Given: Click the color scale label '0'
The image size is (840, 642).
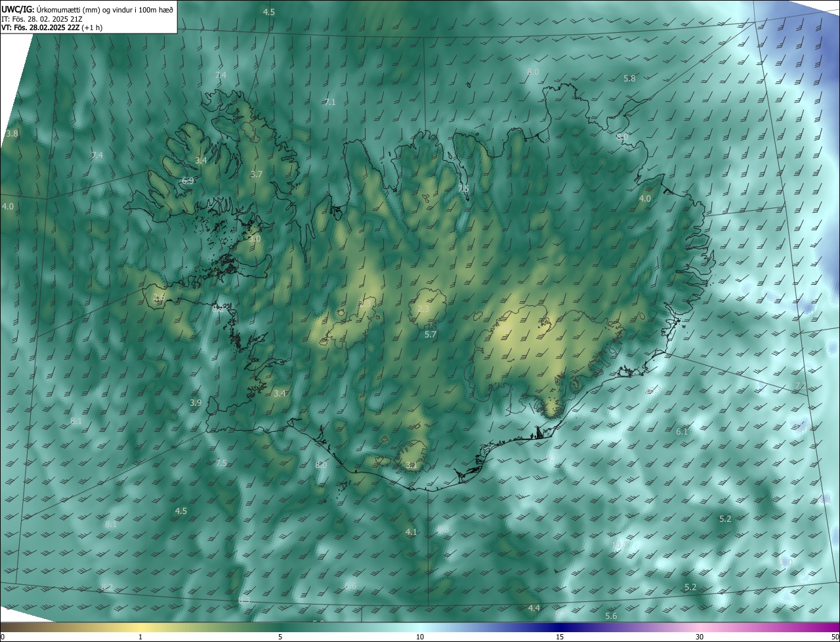Looking at the screenshot, I should (x=3, y=637).
